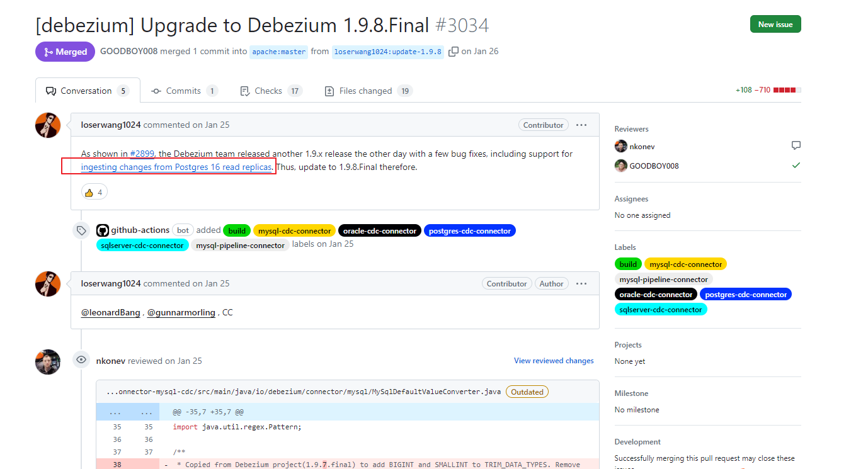Screen dimensions: 868x469
Task: Click the sidebar oracle-cdc-connector label
Action: (x=656, y=294)
